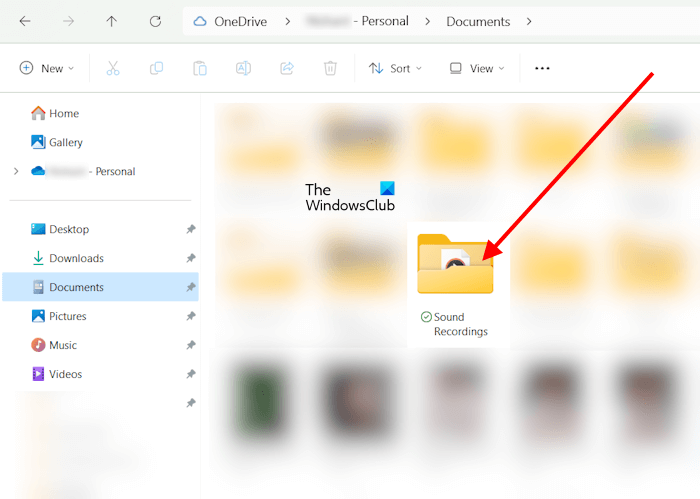Open the See more ellipsis menu

click(542, 68)
